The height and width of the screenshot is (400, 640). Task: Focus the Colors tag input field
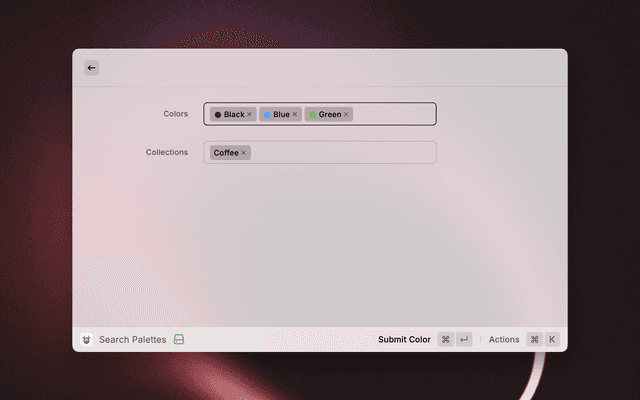point(394,114)
